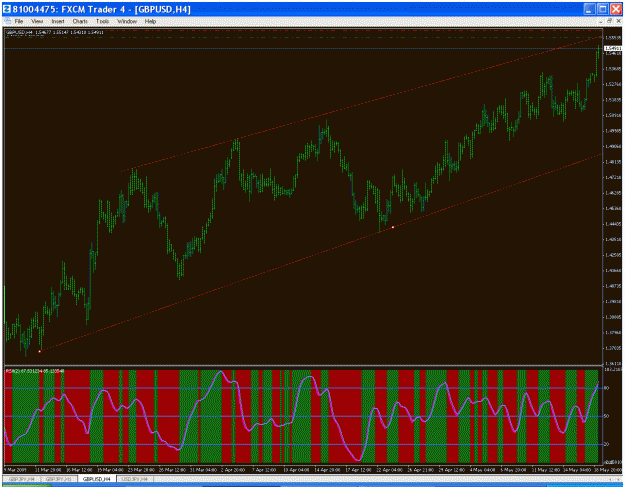The image size is (625, 487).
Task: Open the Charts menu
Action: [x=80, y=21]
